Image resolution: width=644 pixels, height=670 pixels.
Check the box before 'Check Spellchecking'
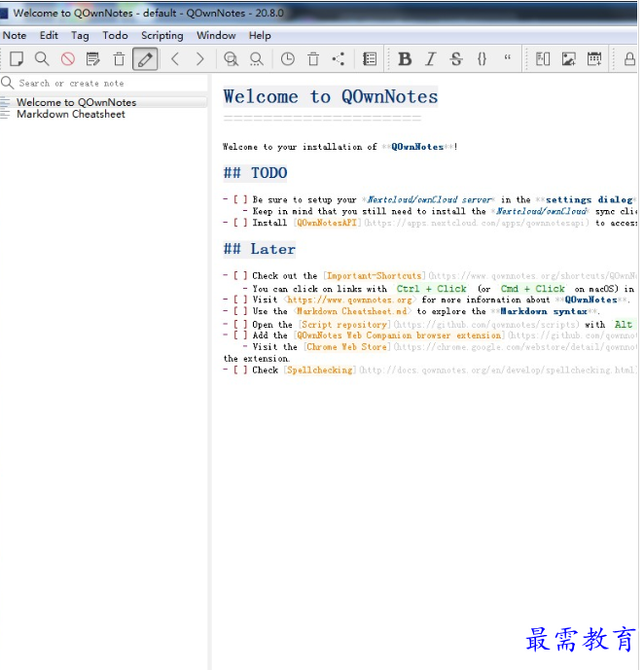click(x=240, y=370)
